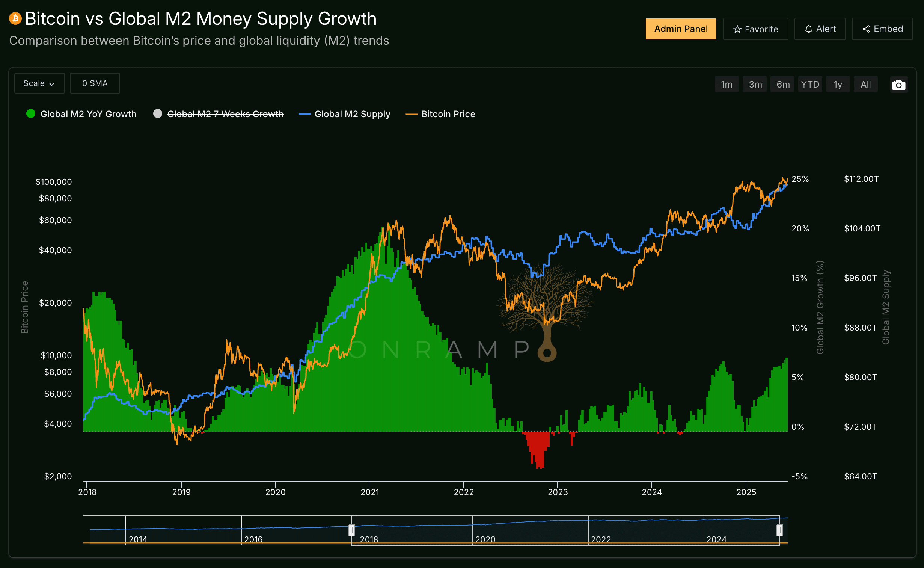Click the camera screenshot icon
Viewport: 924px width, 568px height.
[898, 85]
